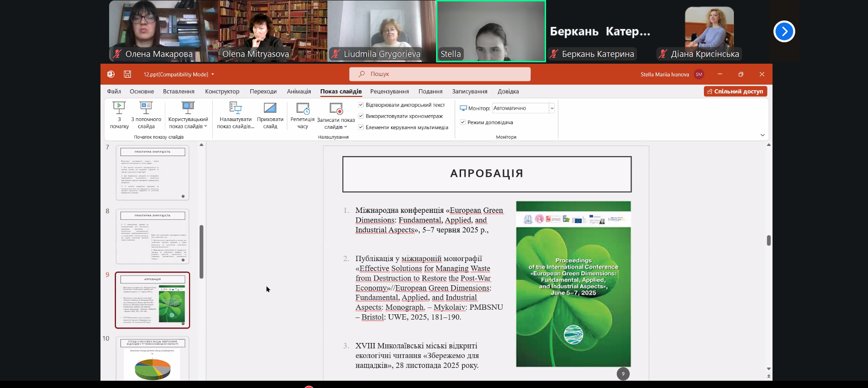Start slideshow from the beginning icon
868x388 pixels.
[x=119, y=108]
